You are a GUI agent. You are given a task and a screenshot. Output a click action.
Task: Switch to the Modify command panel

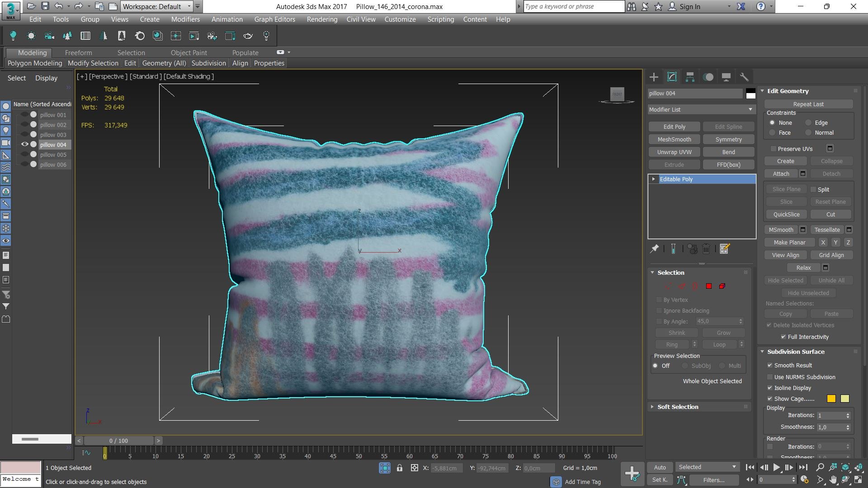click(672, 77)
